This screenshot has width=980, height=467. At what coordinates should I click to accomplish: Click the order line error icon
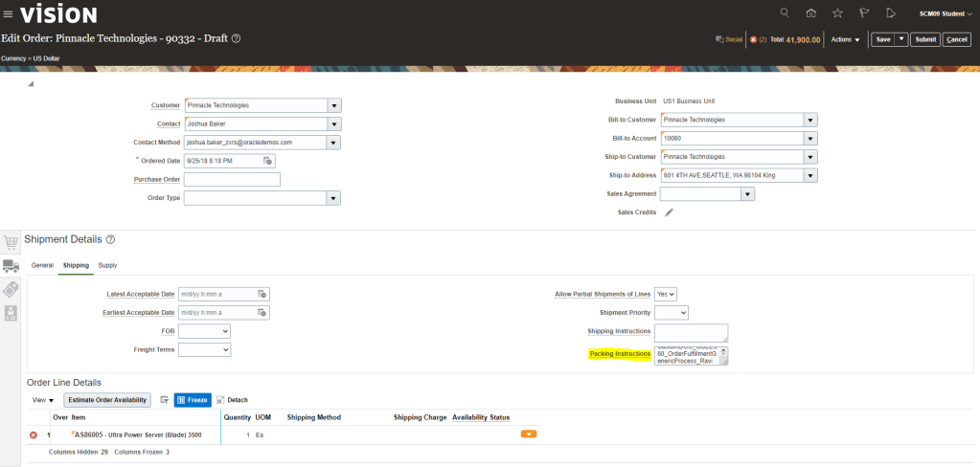34,434
